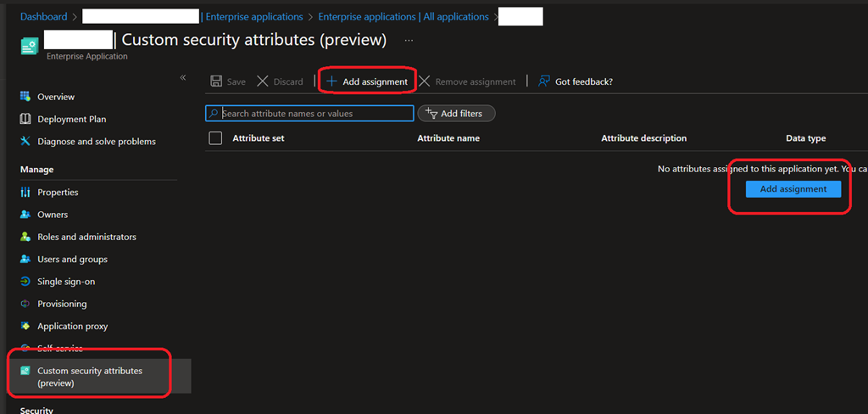Open the Single sign-on icon
868x414 pixels.
click(x=25, y=282)
